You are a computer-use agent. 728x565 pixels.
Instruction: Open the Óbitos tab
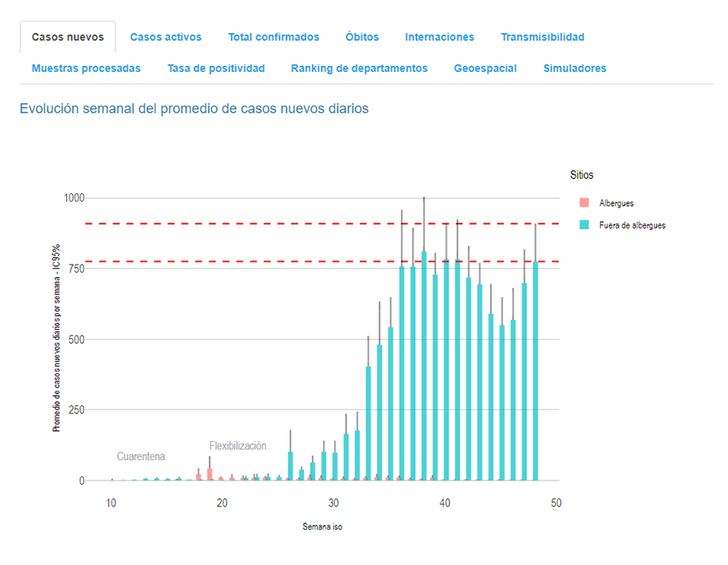pyautogui.click(x=361, y=37)
